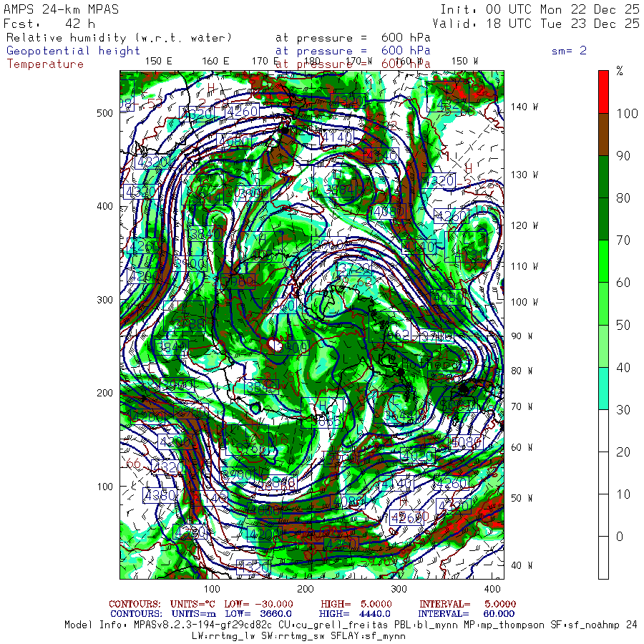The image size is (644, 644).
Task: Click the 'Valid: 18 UTC Tue 23 Dec 25' line
Action: point(535,24)
